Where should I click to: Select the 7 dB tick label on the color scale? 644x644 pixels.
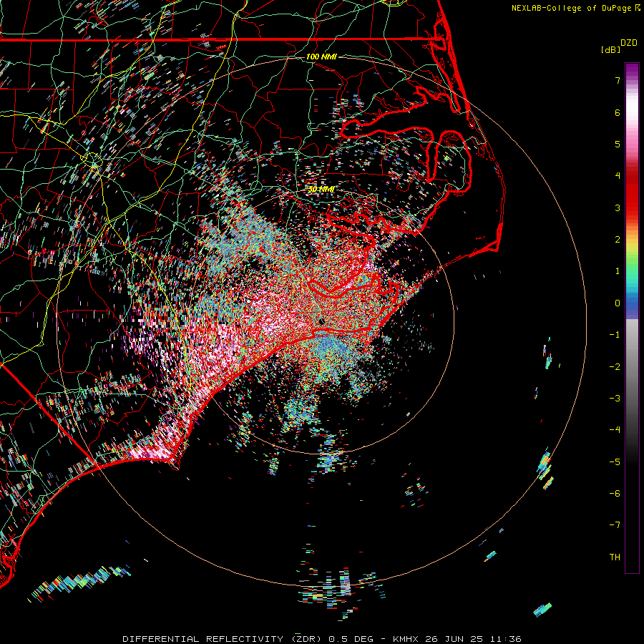tap(618, 80)
